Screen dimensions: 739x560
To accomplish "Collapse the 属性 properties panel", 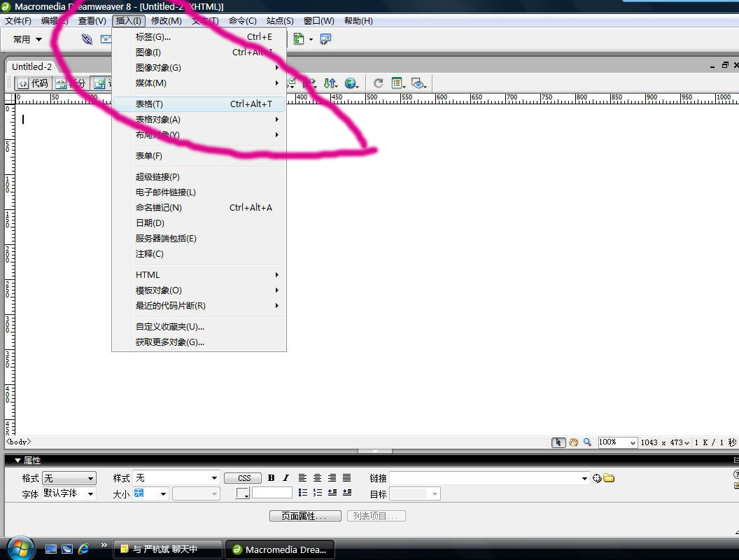I will pos(17,461).
